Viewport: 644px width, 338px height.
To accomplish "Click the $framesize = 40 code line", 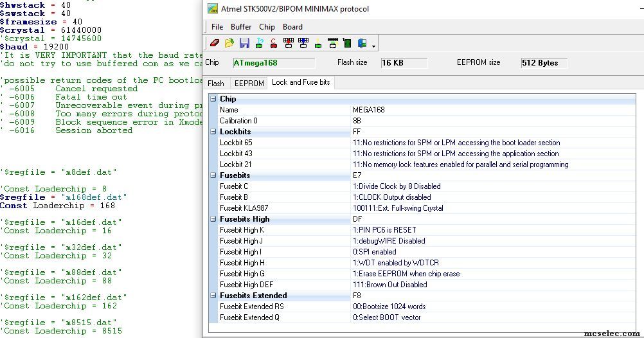I will 41,22.
